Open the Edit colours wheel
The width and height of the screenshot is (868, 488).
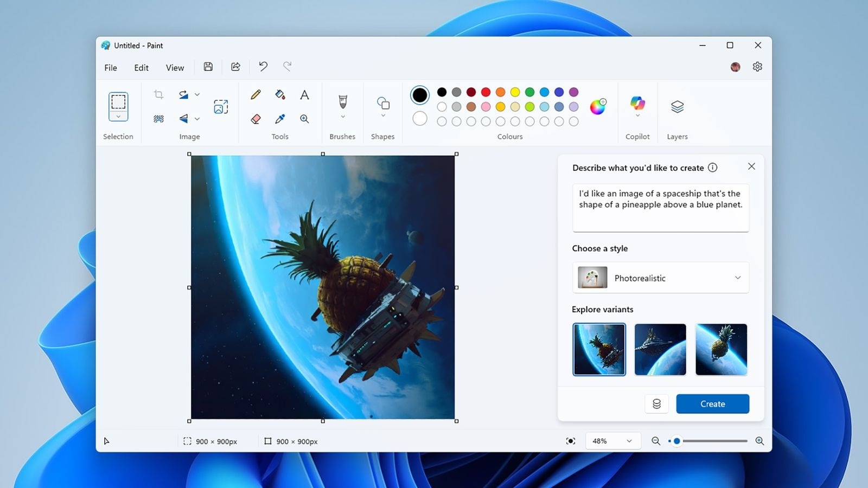[598, 107]
